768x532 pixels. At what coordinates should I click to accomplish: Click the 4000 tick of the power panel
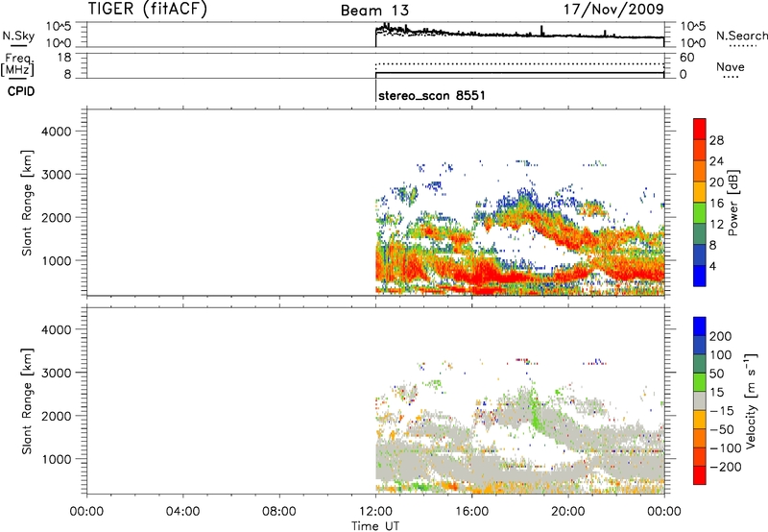pyautogui.click(x=57, y=132)
